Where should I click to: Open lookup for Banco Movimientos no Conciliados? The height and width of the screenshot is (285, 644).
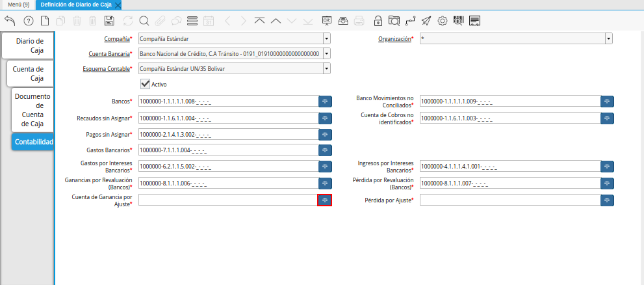tap(607, 102)
